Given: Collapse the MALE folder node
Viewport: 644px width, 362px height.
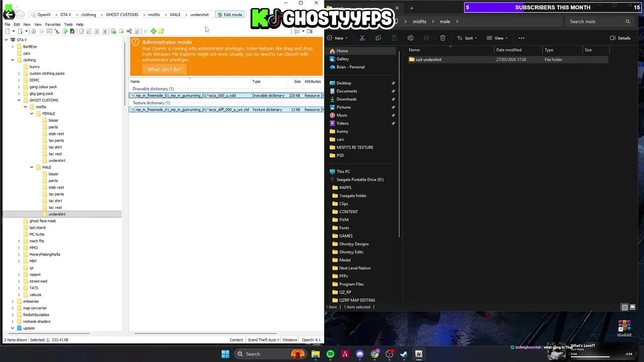Looking at the screenshot, I should point(32,167).
